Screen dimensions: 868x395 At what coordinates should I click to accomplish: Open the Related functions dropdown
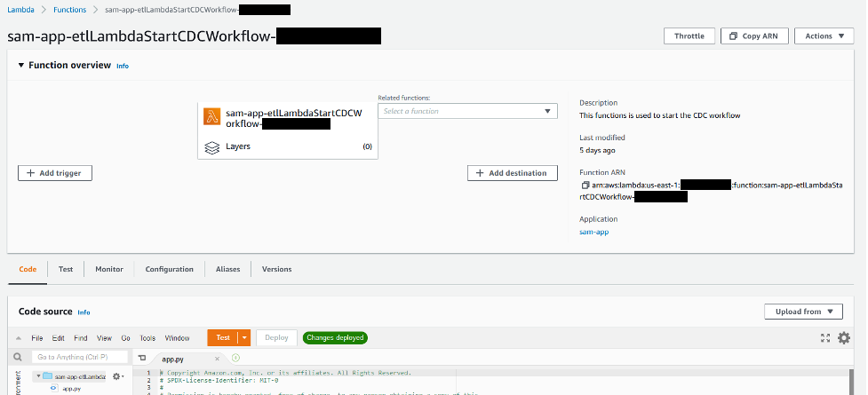click(x=468, y=111)
